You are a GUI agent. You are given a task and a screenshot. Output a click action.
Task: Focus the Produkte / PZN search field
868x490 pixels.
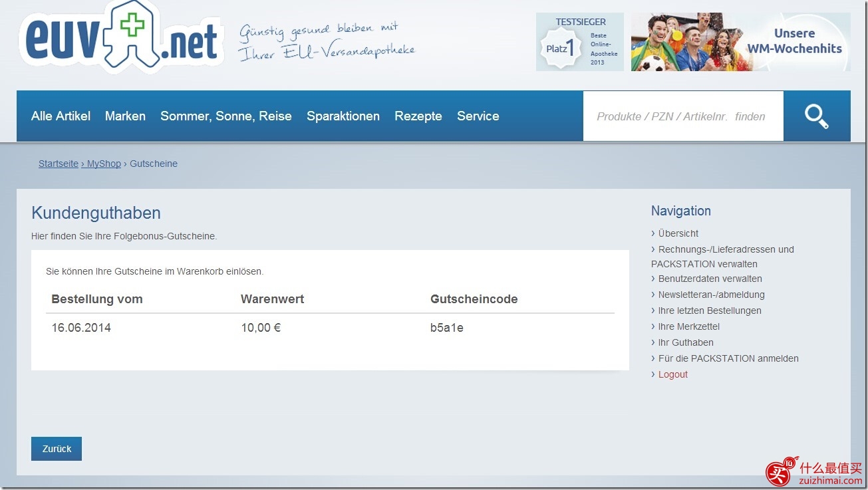tap(683, 116)
